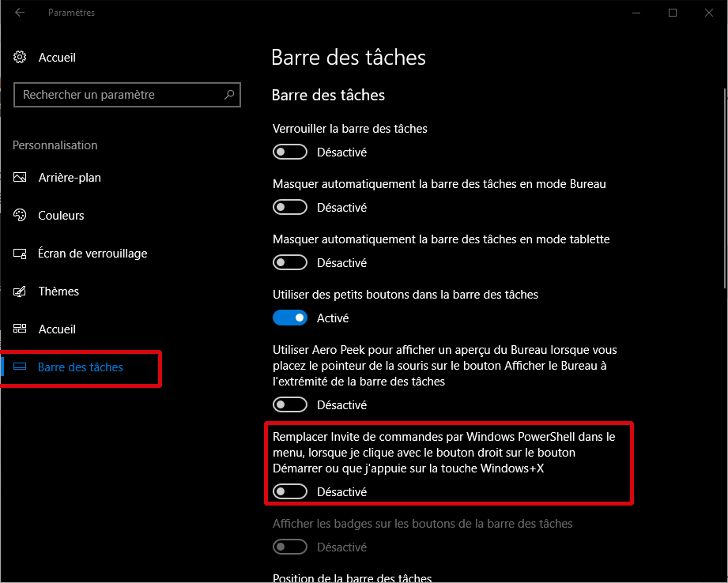Screen dimensions: 728x583
Task: Disable the small taskbar buttons switch
Action: click(289, 318)
